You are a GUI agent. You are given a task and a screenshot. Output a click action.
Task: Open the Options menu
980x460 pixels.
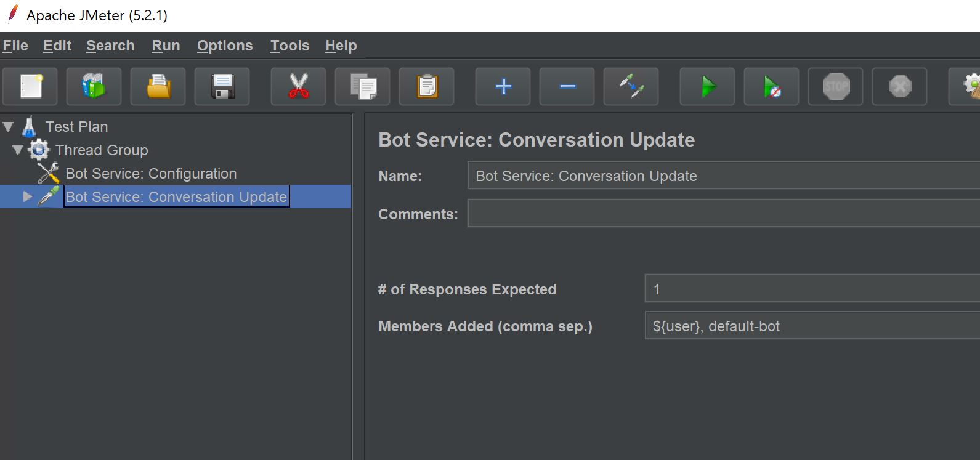point(225,46)
